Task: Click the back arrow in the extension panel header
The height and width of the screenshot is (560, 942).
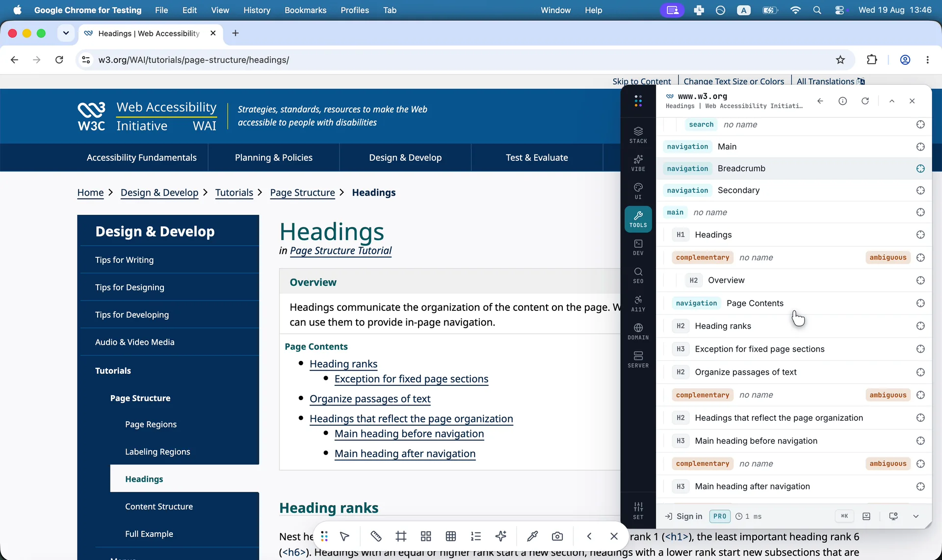Action: pos(820,101)
